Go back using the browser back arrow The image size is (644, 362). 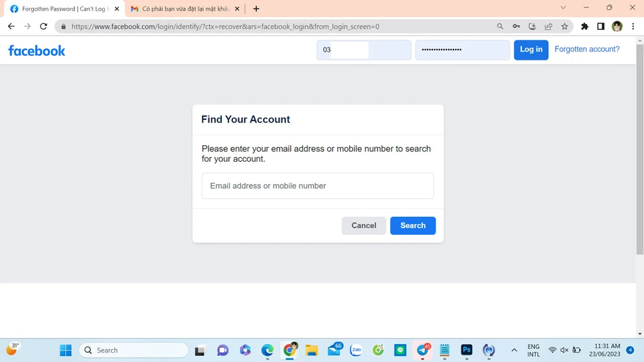point(11,27)
